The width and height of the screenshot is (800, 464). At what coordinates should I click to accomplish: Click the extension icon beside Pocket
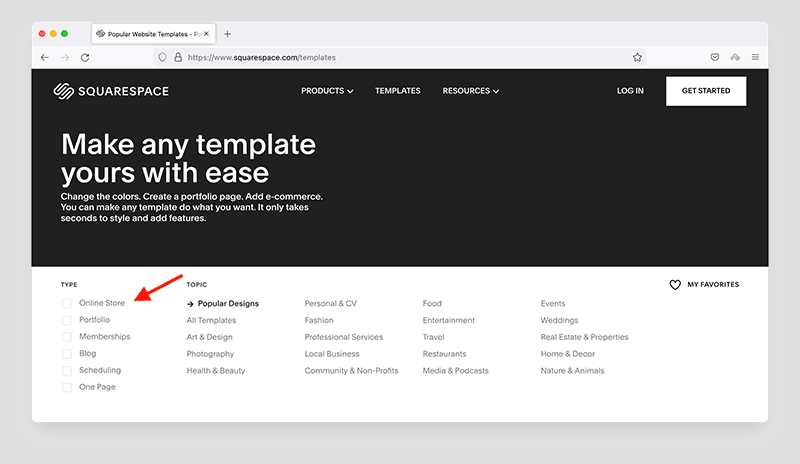point(735,57)
